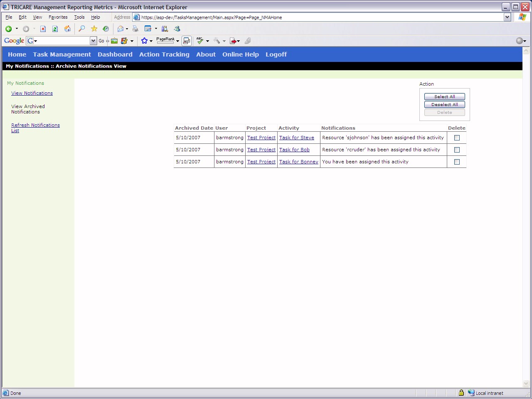The height and width of the screenshot is (399, 532).
Task: Click the browser Back arrow icon
Action: click(x=8, y=29)
